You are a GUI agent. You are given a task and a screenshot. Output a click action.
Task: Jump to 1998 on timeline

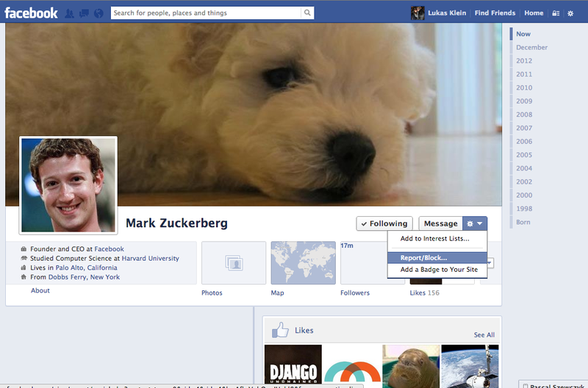click(524, 209)
